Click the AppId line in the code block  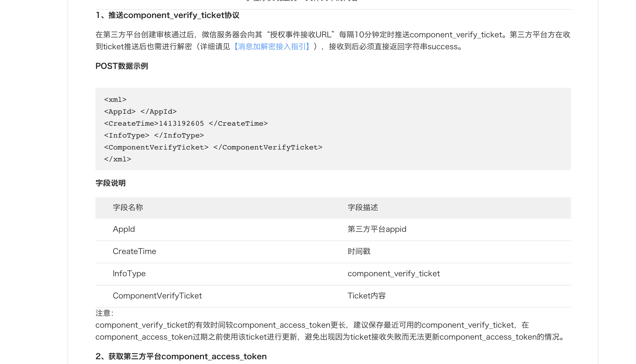pos(140,112)
